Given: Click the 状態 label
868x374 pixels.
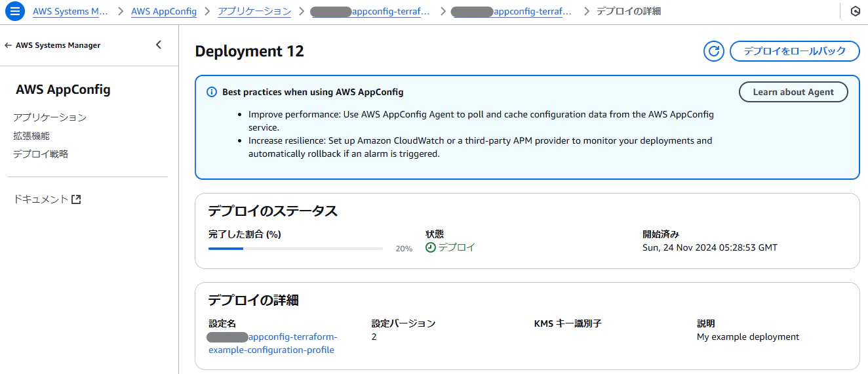Looking at the screenshot, I should tap(435, 234).
